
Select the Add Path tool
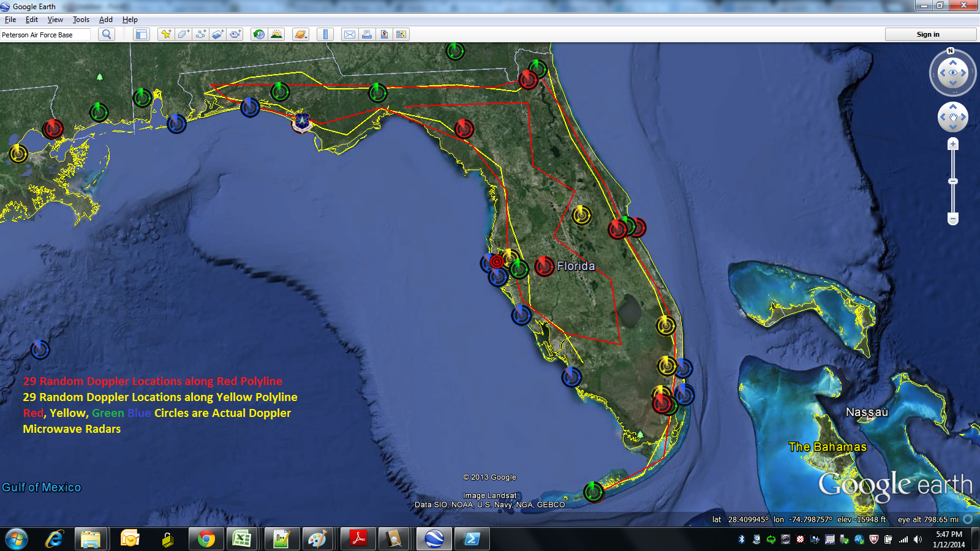200,34
